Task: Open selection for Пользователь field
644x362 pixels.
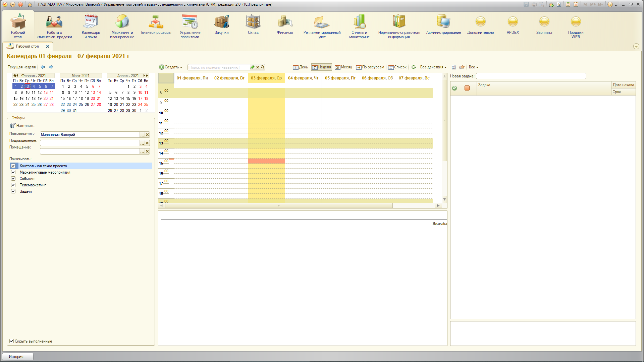Action: 142,135
